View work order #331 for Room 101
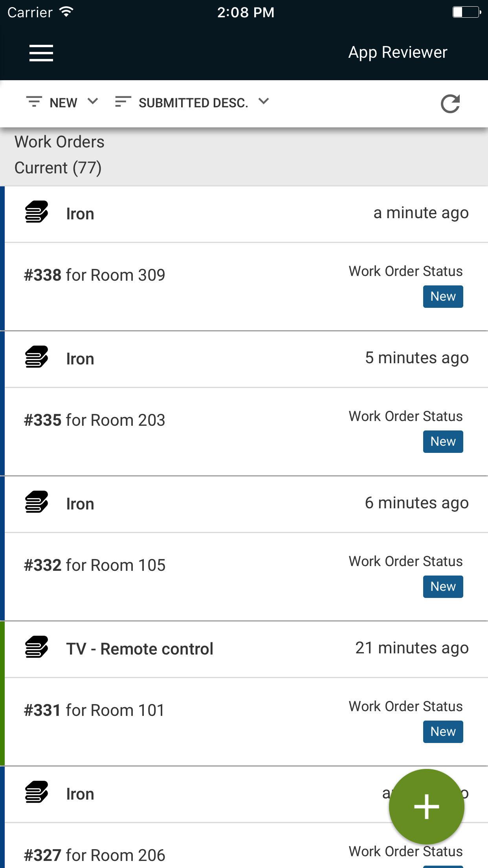488x868 pixels. [94, 710]
